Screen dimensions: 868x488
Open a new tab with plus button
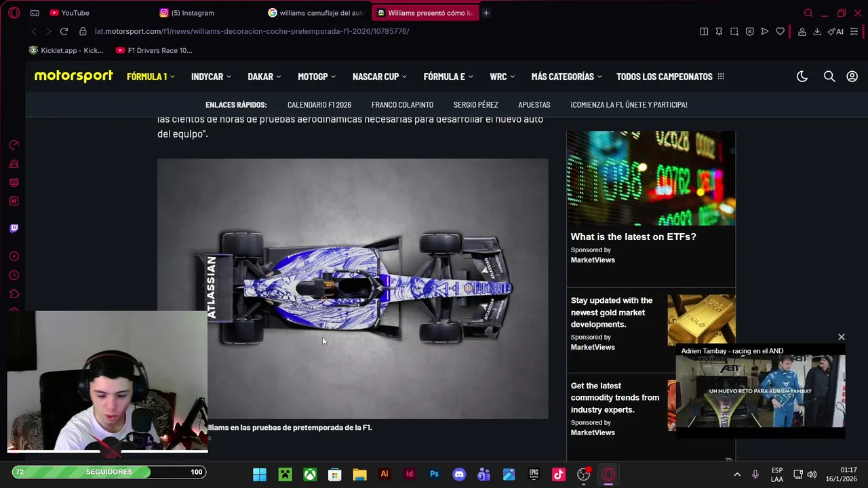486,13
